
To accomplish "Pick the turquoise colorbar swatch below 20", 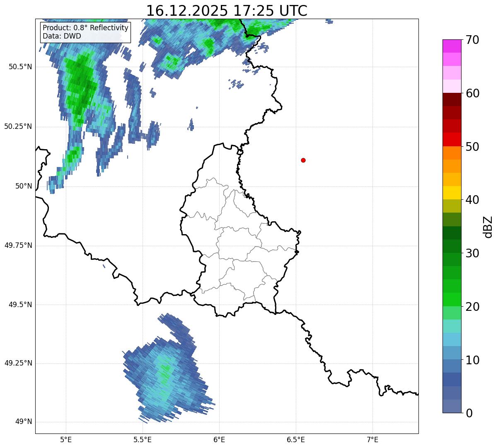I will coord(452,326).
